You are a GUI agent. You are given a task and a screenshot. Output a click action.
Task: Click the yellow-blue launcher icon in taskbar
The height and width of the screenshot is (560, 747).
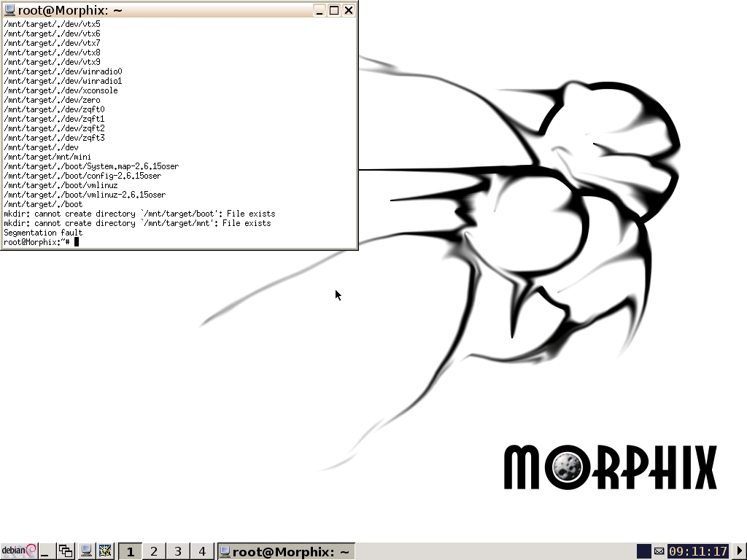click(105, 551)
